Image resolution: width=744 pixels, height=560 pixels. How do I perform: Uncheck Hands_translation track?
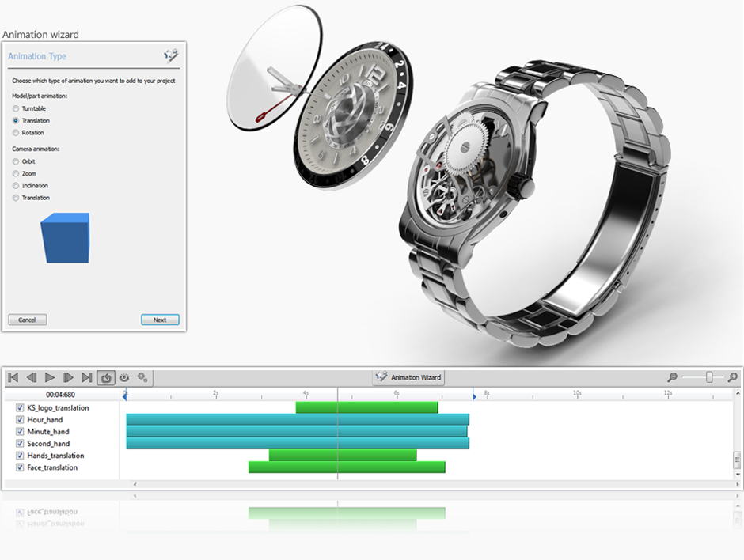(20, 456)
